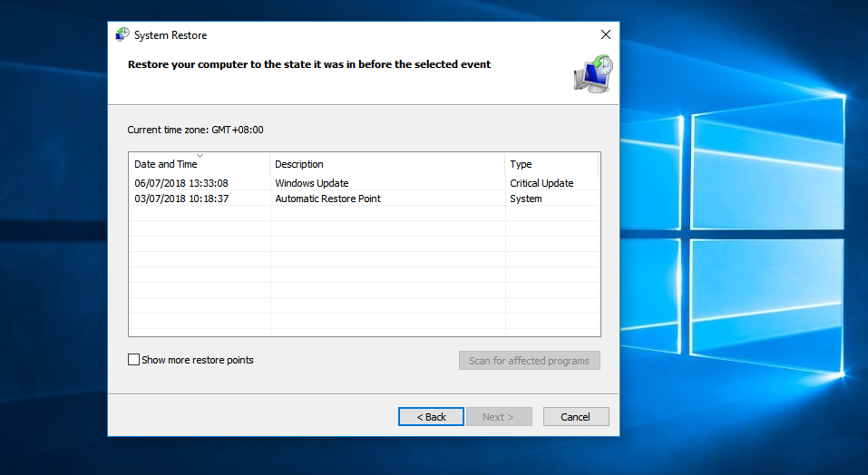Click the Next button
868x475 pixels.
[x=499, y=417]
